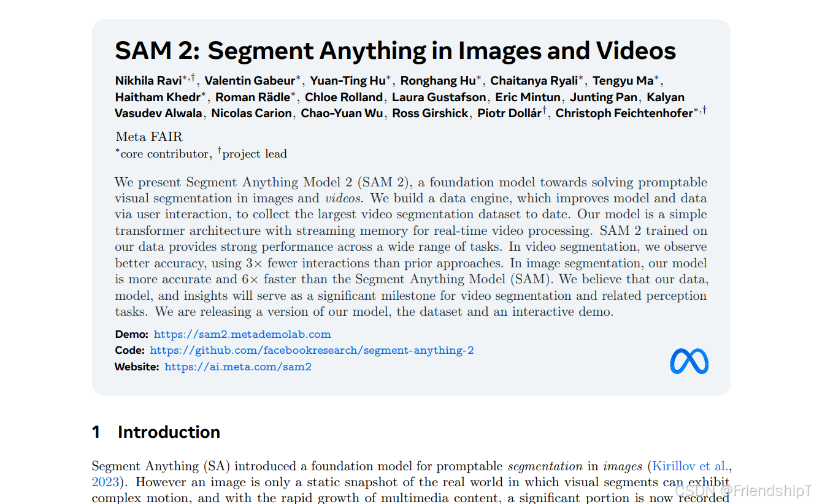814x504 pixels.
Task: Select author name Nikhila Ravi
Action: click(x=148, y=80)
